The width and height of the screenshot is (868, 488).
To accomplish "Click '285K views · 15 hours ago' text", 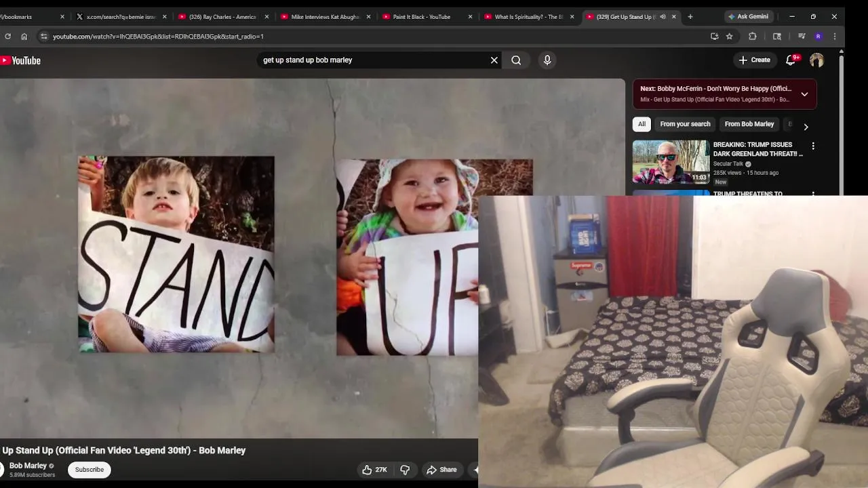I will pos(746,173).
